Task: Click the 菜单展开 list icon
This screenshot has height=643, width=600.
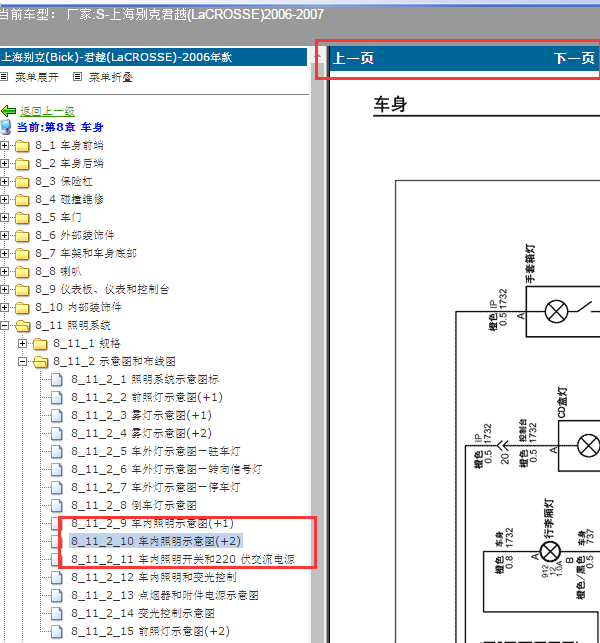Action: pyautogui.click(x=4, y=77)
